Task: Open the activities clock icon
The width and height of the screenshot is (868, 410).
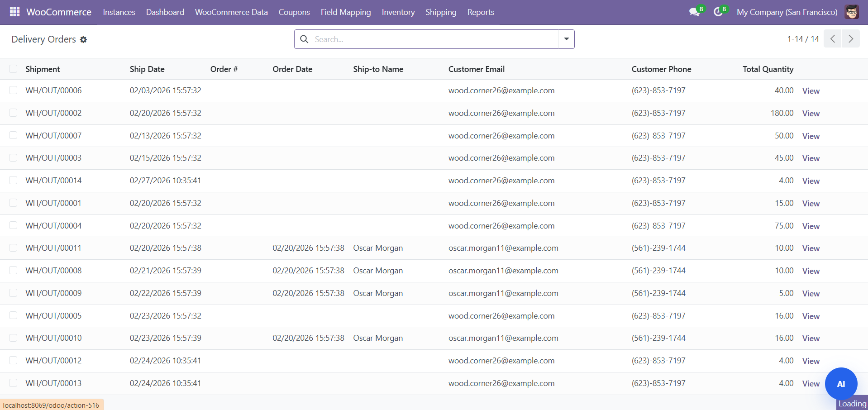Action: (718, 12)
